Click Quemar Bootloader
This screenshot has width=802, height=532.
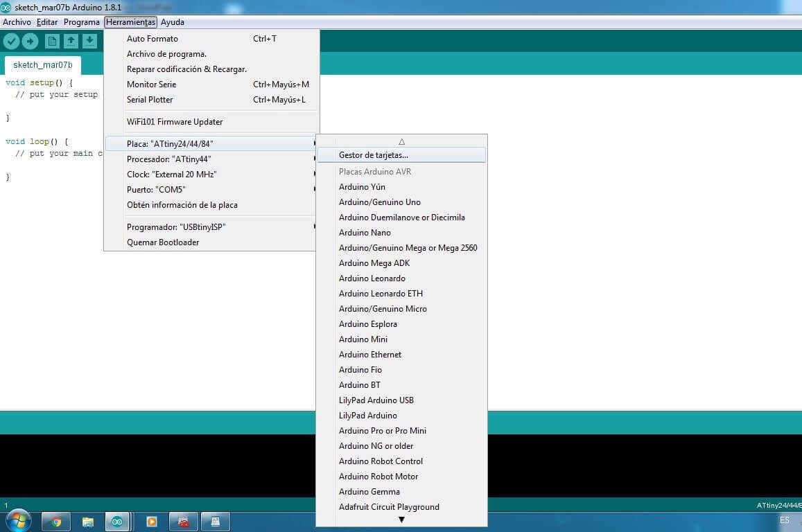[211, 242]
